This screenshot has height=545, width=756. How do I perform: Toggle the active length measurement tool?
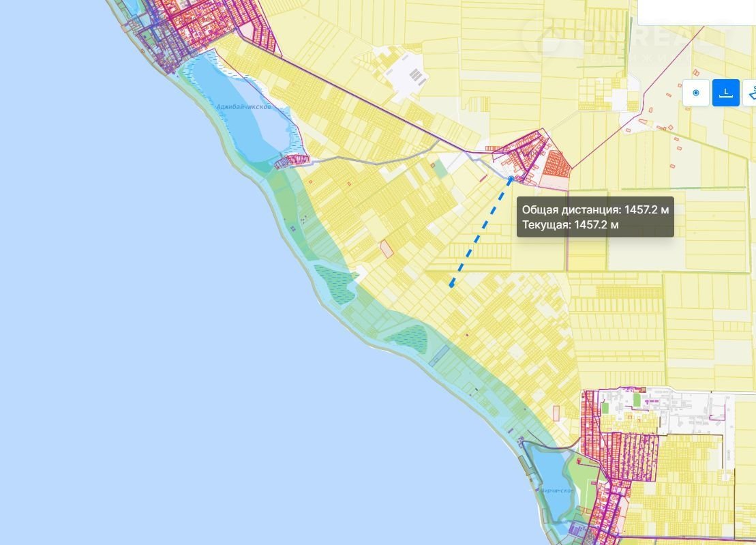(x=726, y=93)
